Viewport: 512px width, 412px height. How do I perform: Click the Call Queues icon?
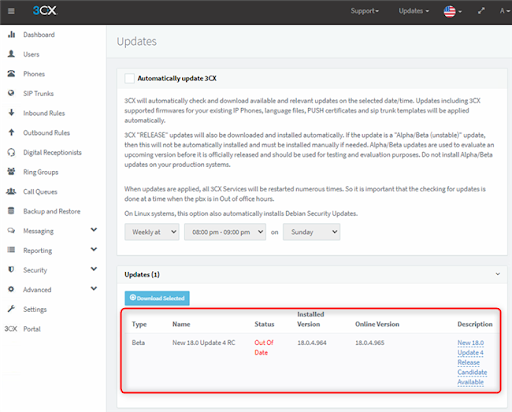click(11, 191)
